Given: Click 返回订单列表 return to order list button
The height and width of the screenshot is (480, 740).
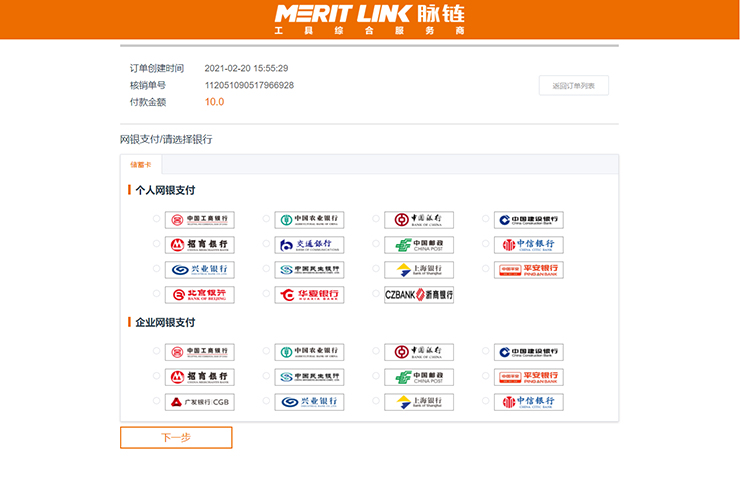Looking at the screenshot, I should point(574,86).
